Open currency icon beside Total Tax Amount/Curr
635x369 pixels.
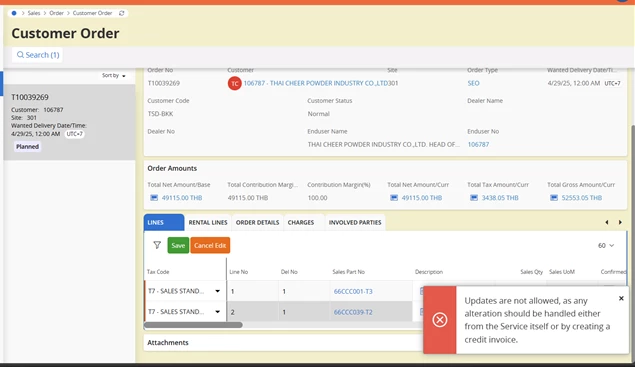[x=474, y=198]
